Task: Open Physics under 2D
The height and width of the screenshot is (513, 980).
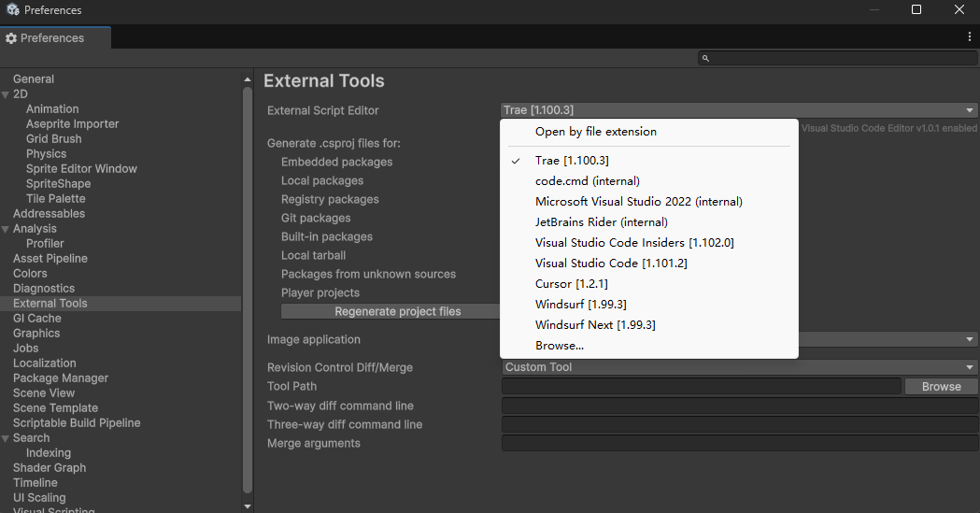Action: (x=47, y=154)
